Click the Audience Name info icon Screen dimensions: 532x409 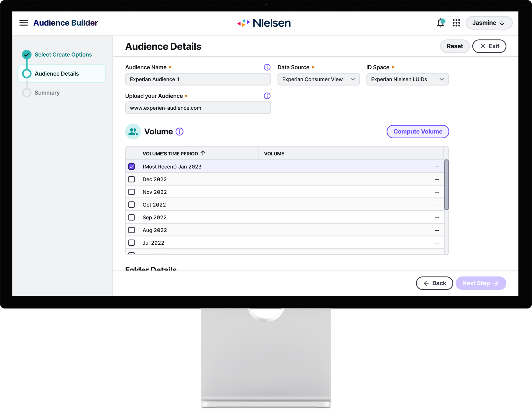pyautogui.click(x=267, y=67)
